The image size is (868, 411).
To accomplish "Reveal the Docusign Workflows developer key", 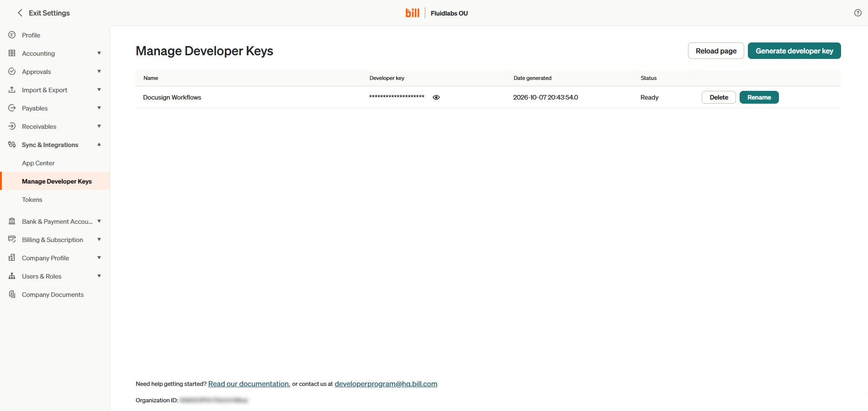I will pyautogui.click(x=436, y=97).
